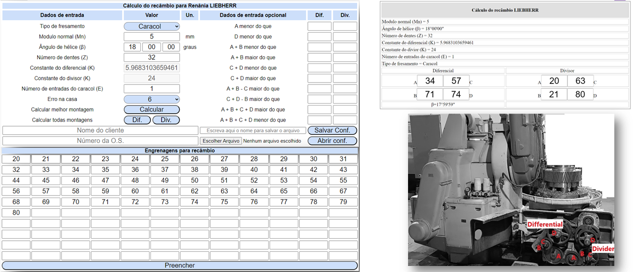This screenshot has height=272, width=644.
Task: Click the last filled gear cell, 80
Action: 16,213
